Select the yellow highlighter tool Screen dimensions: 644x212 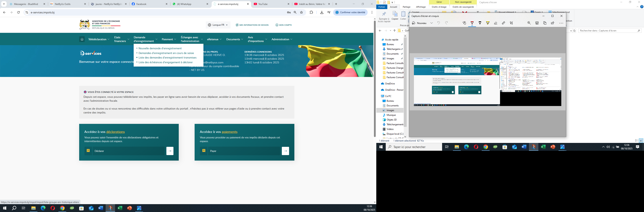488,23
